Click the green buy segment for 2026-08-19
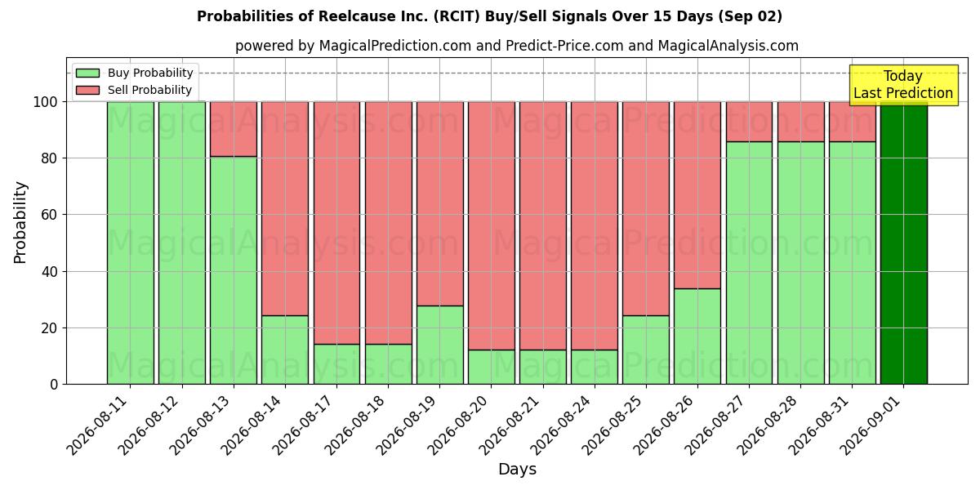980x490 pixels. tap(439, 345)
